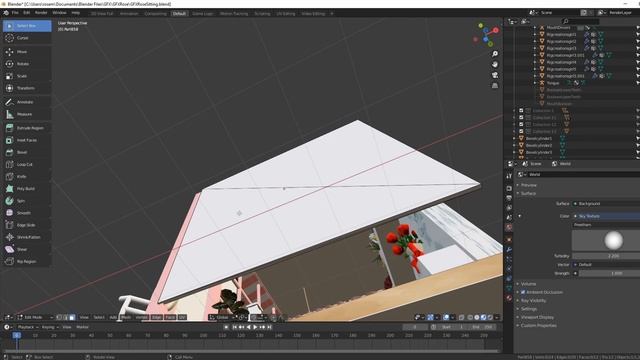Viewport: 640px width, 360px height.
Task: Expand the Preview panel
Action: pos(529,185)
